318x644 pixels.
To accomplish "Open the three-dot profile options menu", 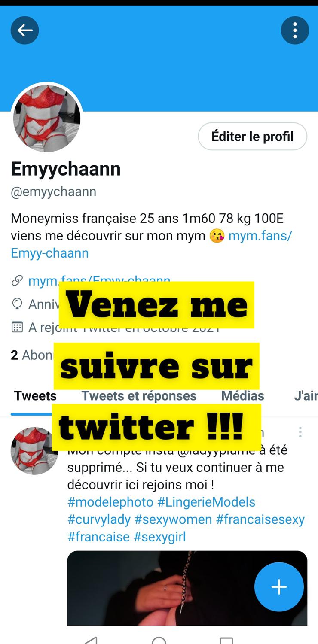I will [295, 30].
